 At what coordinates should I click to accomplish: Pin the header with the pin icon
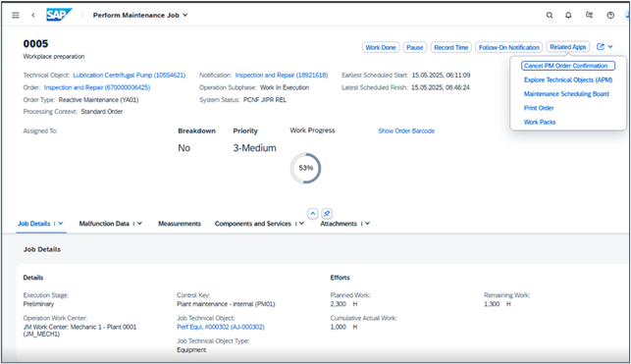(327, 214)
